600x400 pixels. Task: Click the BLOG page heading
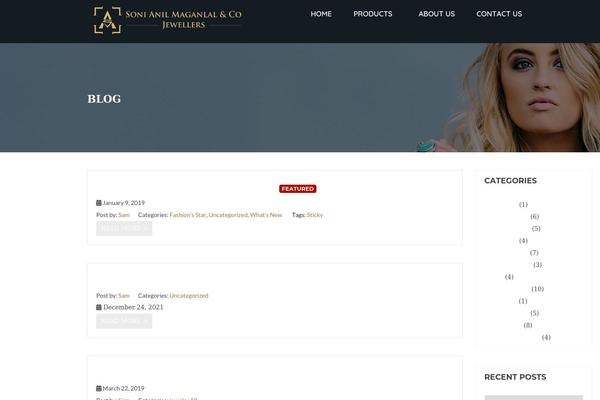104,99
